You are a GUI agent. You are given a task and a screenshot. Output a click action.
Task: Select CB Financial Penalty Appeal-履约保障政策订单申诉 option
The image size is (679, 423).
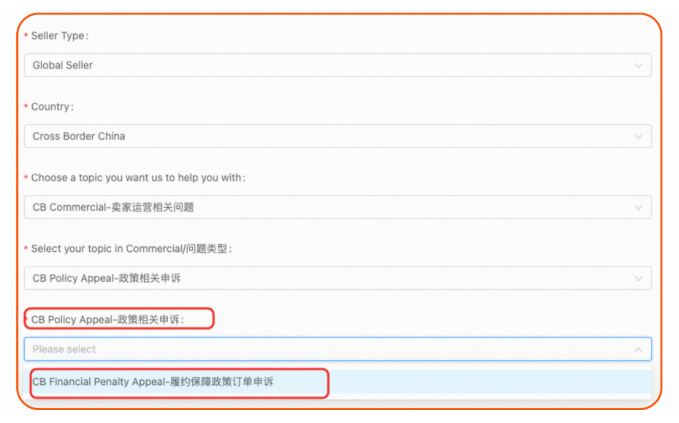point(153,382)
